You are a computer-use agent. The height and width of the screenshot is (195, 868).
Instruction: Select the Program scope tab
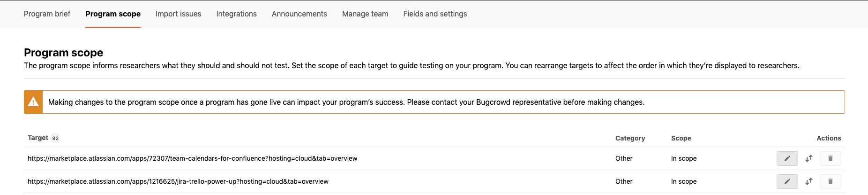pyautogui.click(x=113, y=14)
